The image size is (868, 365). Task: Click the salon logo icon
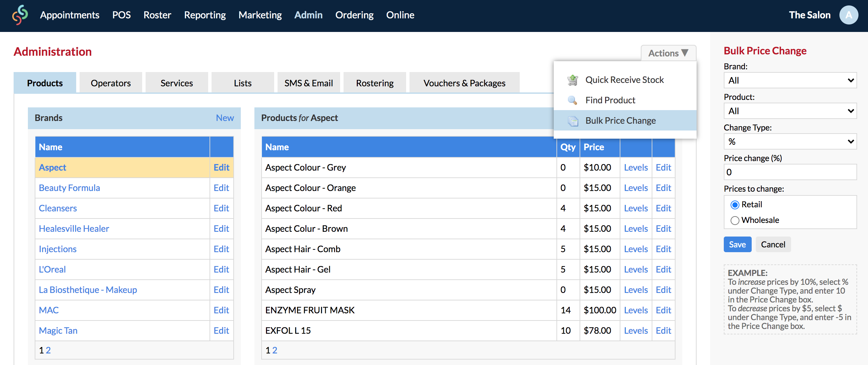(20, 15)
